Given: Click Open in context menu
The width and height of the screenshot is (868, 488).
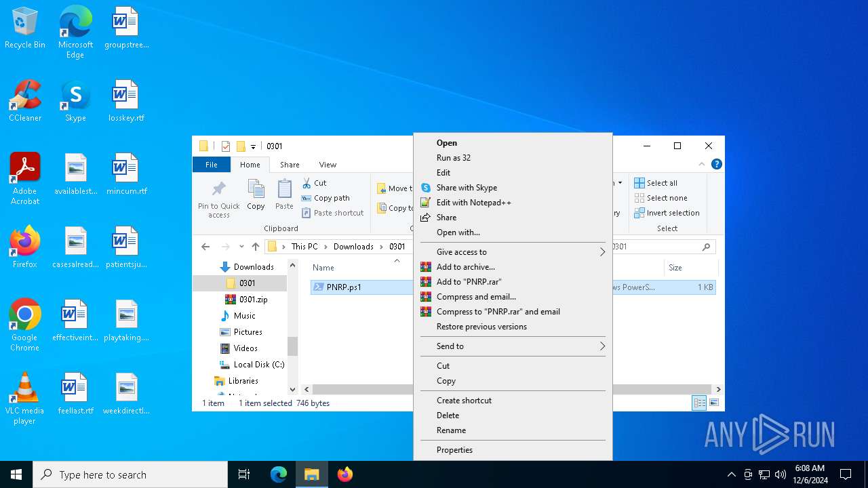Looking at the screenshot, I should pyautogui.click(x=513, y=143).
